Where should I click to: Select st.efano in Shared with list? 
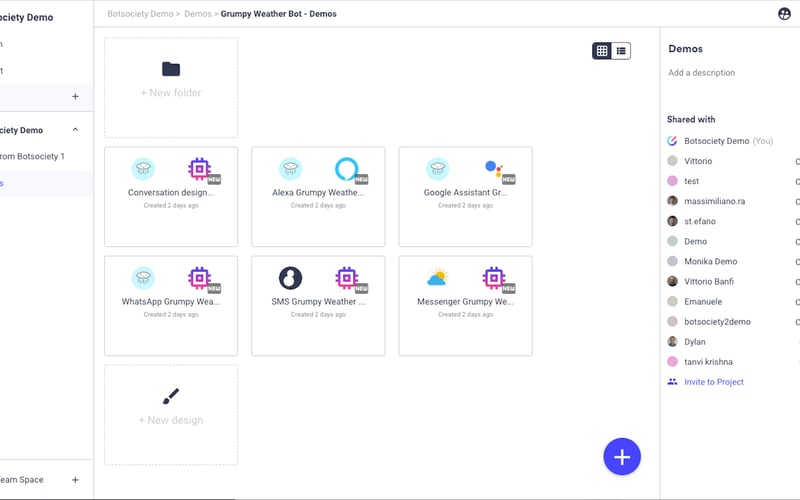coord(700,221)
